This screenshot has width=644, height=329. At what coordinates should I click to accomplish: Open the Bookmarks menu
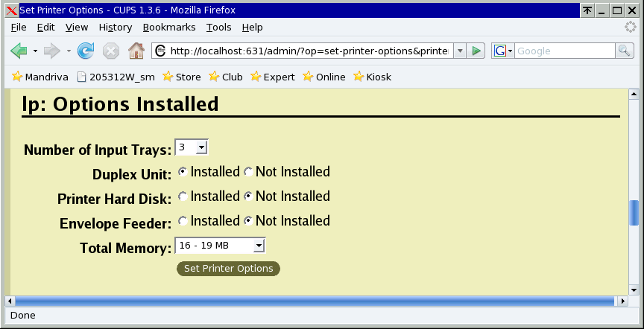click(169, 28)
